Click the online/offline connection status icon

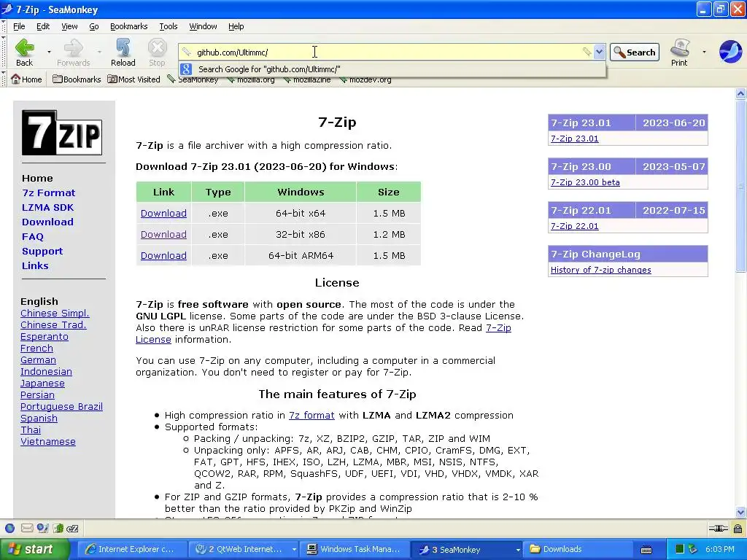[x=718, y=528]
